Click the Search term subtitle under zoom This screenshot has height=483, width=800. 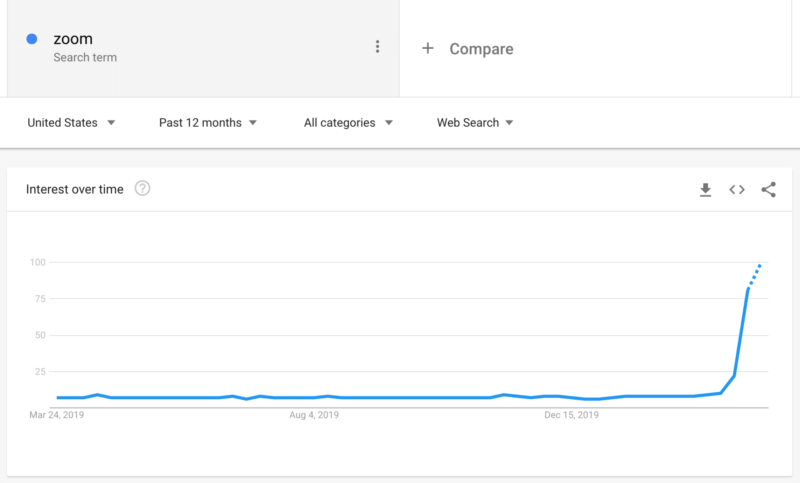pos(85,58)
